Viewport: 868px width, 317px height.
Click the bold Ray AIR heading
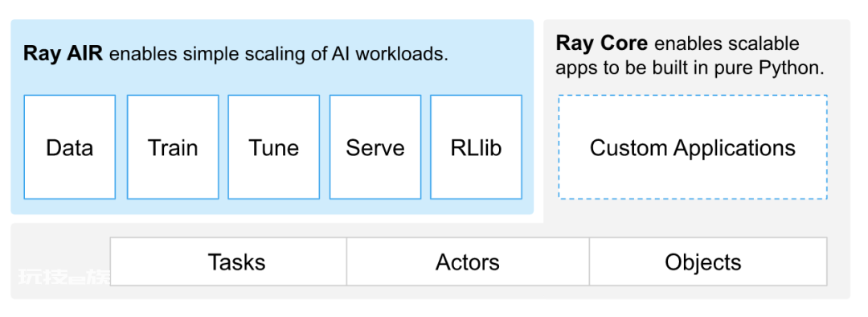point(63,55)
